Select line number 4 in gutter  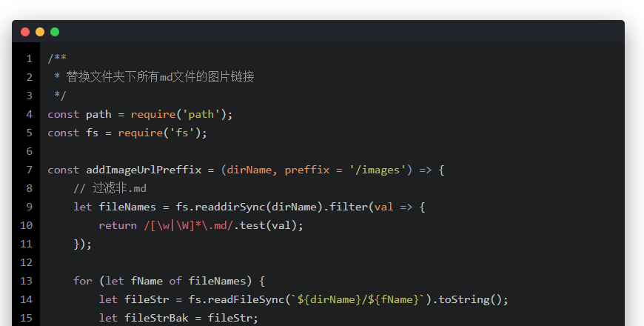29,114
